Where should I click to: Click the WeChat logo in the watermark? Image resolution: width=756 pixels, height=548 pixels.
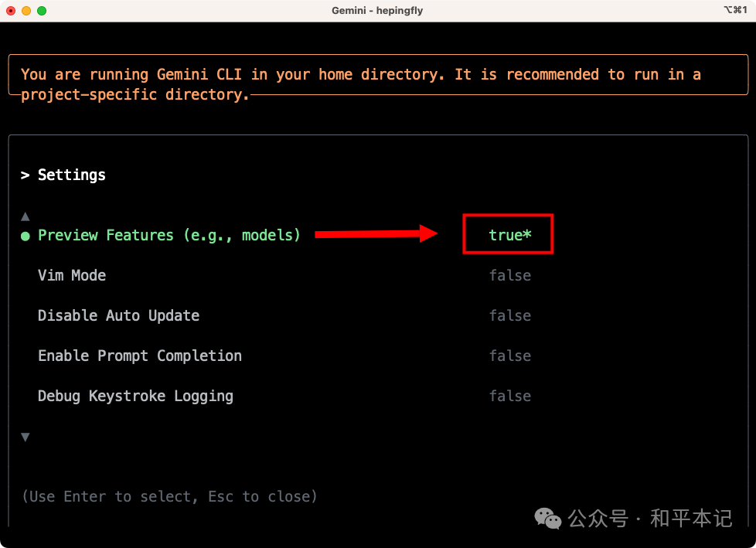tap(549, 518)
